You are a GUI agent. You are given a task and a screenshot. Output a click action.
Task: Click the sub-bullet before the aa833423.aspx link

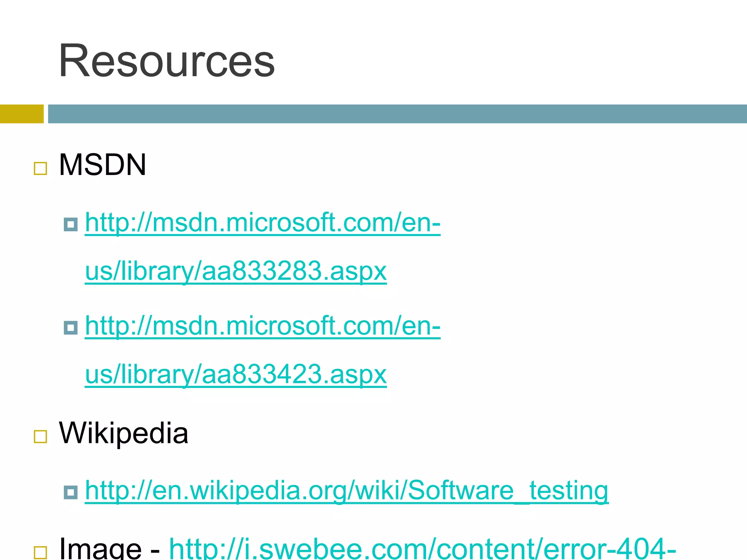[x=70, y=327]
